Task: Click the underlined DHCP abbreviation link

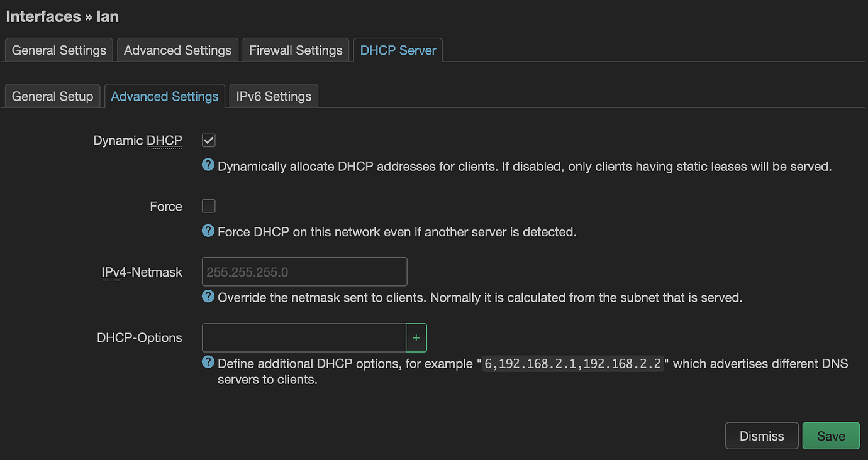Action: coord(164,140)
